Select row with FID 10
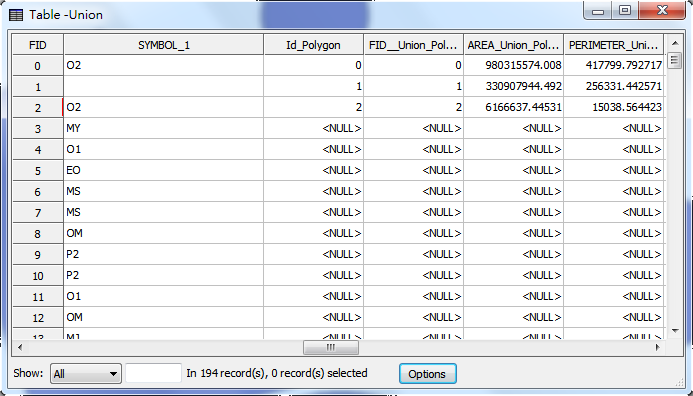Viewport: 693px width, 396px height. click(38, 275)
